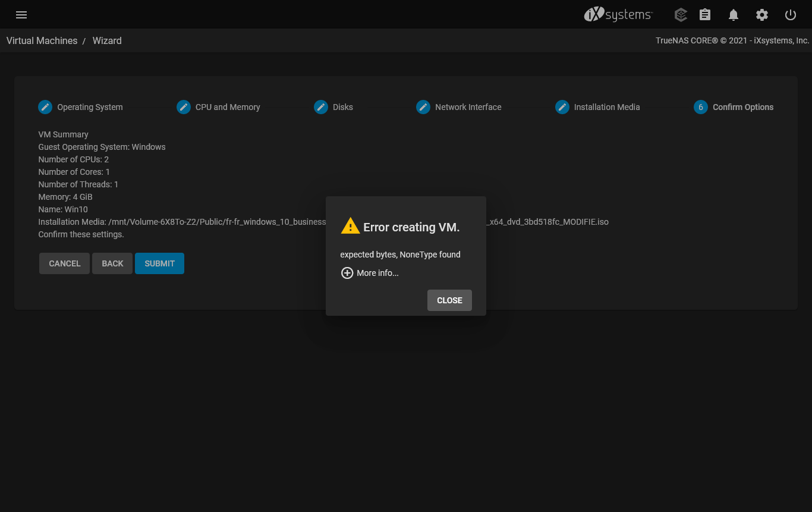Navigate to Virtual Machines breadcrumb
Viewport: 812px width, 512px height.
click(x=42, y=40)
